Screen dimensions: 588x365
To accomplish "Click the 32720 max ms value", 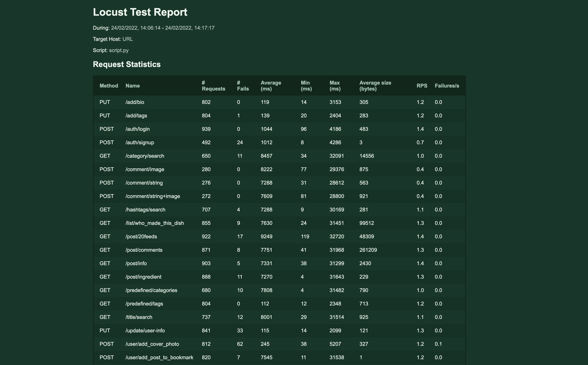I will tap(337, 237).
